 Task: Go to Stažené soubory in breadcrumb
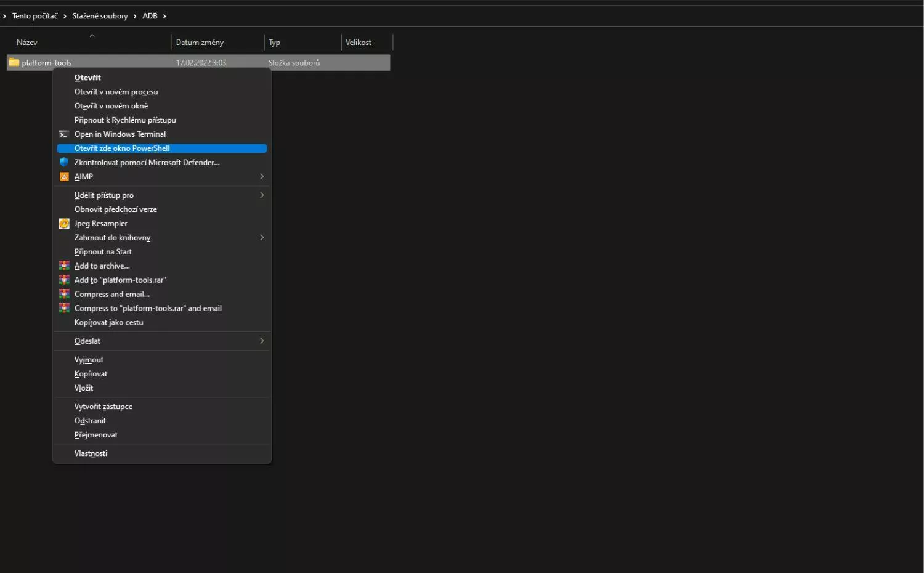click(100, 16)
